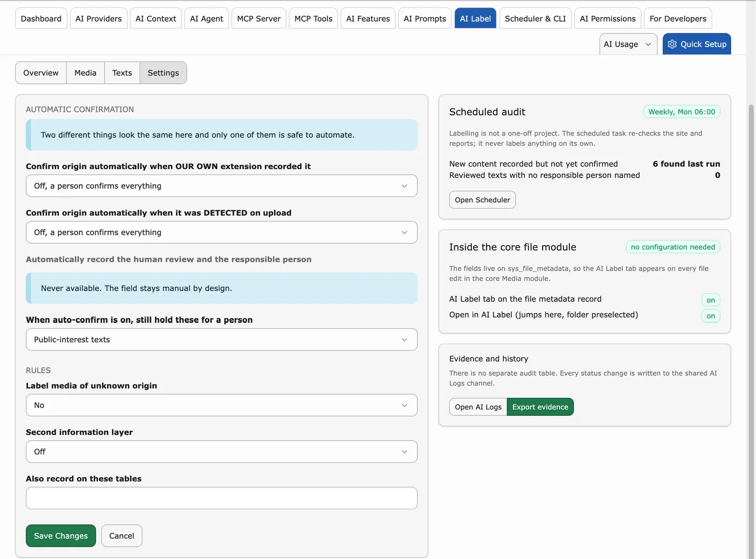The image size is (756, 559).
Task: Open the Texts sub-tab
Action: (122, 73)
